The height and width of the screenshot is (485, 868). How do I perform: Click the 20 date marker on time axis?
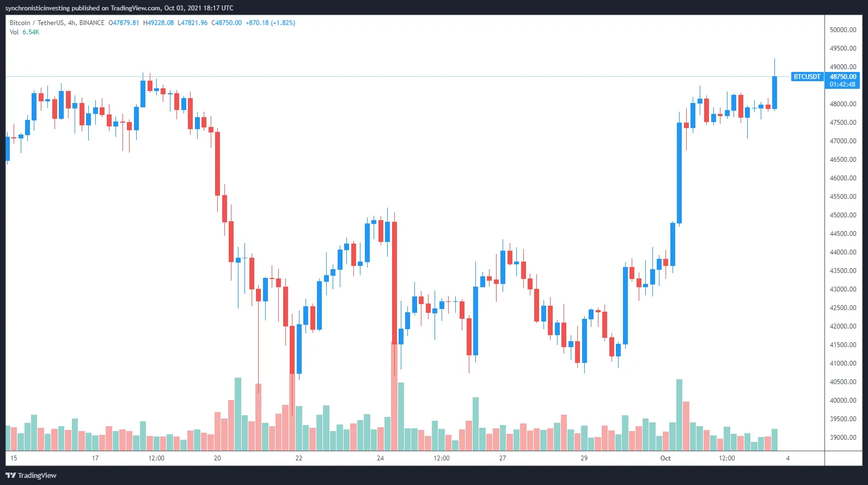(217, 458)
